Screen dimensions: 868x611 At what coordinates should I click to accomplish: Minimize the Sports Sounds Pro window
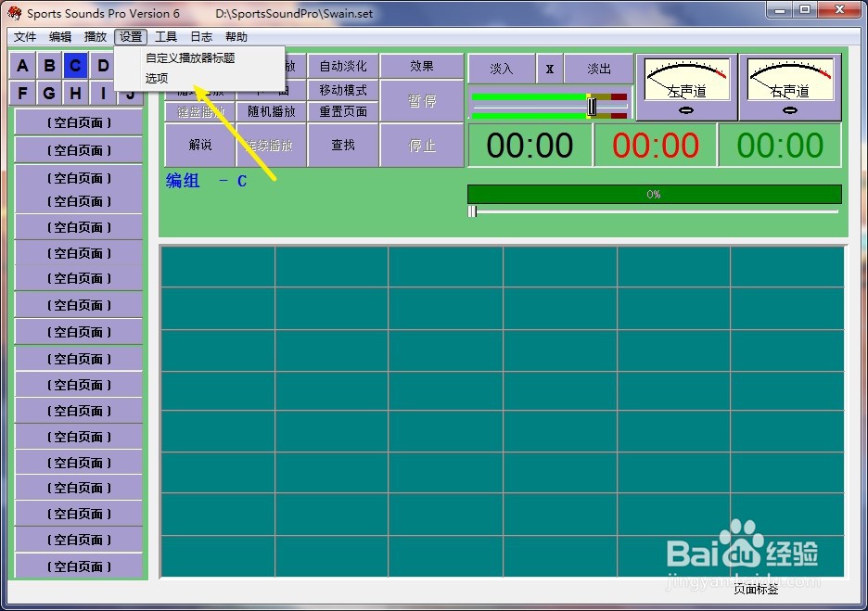(x=780, y=9)
